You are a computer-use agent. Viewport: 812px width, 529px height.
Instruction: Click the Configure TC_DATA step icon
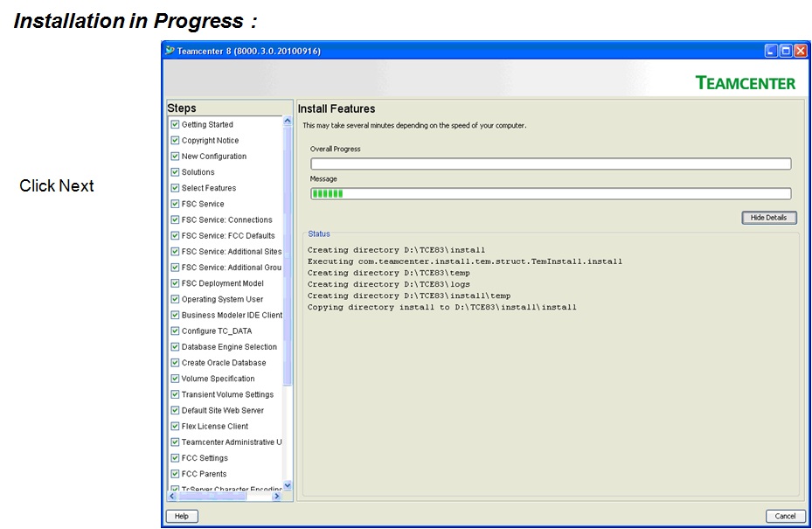(x=175, y=331)
